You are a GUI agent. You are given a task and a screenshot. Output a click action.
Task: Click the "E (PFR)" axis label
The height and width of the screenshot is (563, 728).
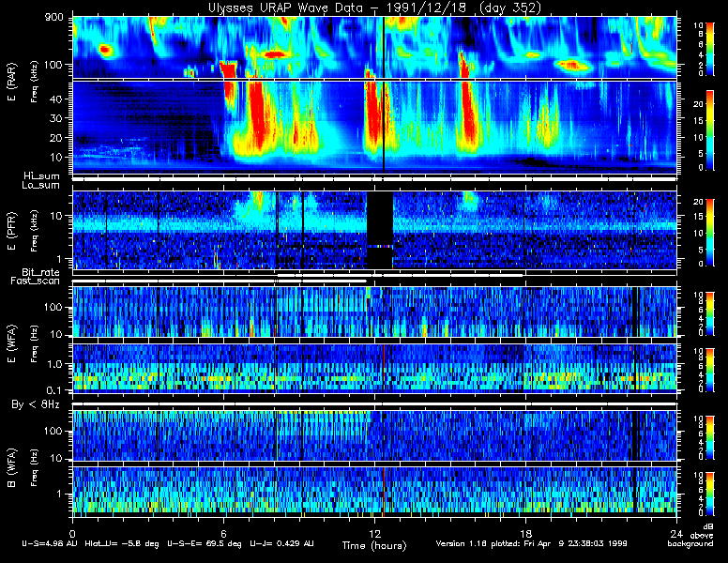[x=11, y=231]
